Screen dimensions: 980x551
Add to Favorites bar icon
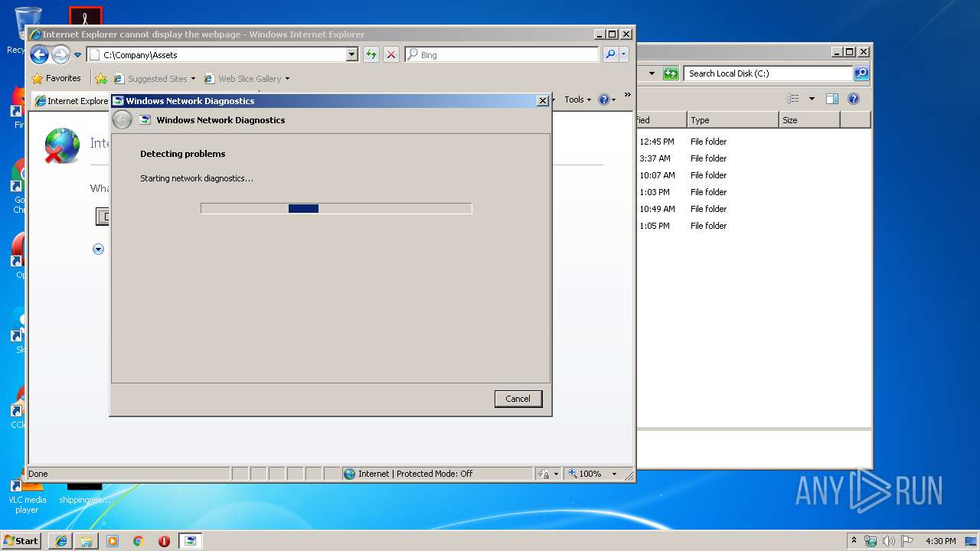tap(101, 78)
